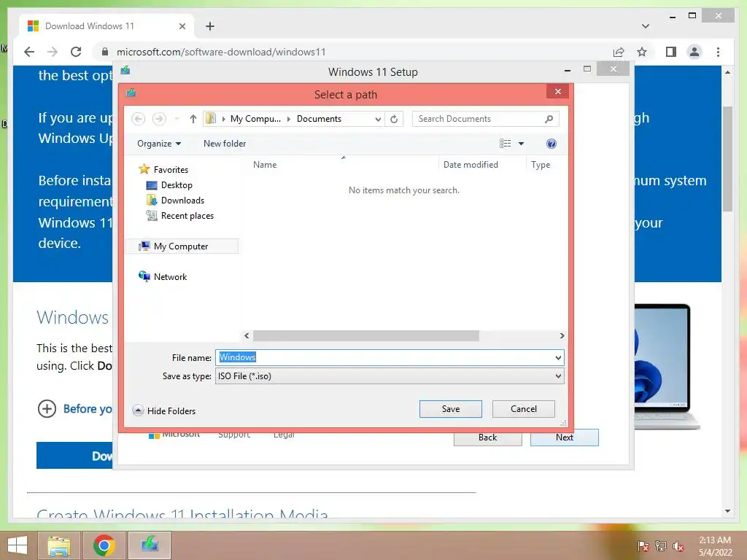
Task: Select My Computer in navigation pane
Action: coord(181,246)
